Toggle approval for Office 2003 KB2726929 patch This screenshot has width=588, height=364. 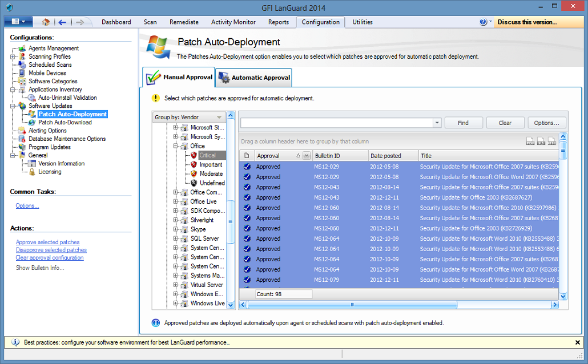[x=247, y=228]
